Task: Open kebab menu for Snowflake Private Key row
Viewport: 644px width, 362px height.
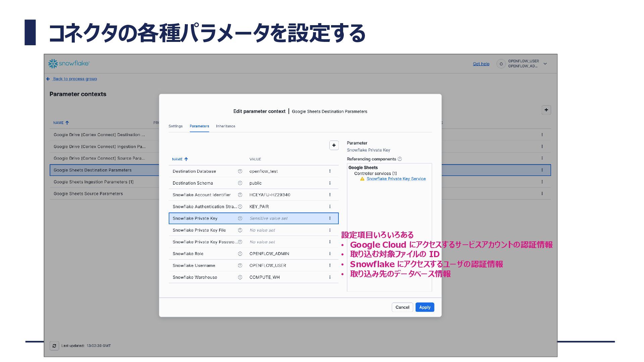Action: click(x=330, y=218)
